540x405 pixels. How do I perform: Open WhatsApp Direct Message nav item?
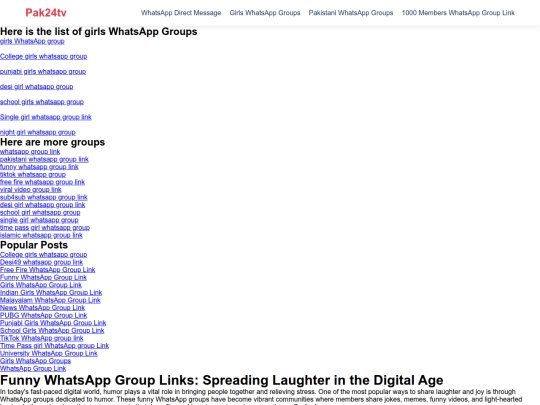click(x=181, y=13)
